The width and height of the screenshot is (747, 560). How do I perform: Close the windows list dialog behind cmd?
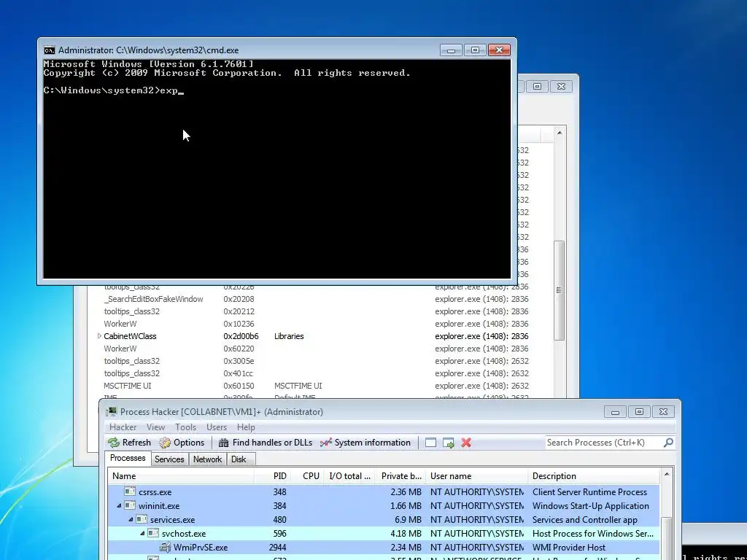click(x=561, y=86)
